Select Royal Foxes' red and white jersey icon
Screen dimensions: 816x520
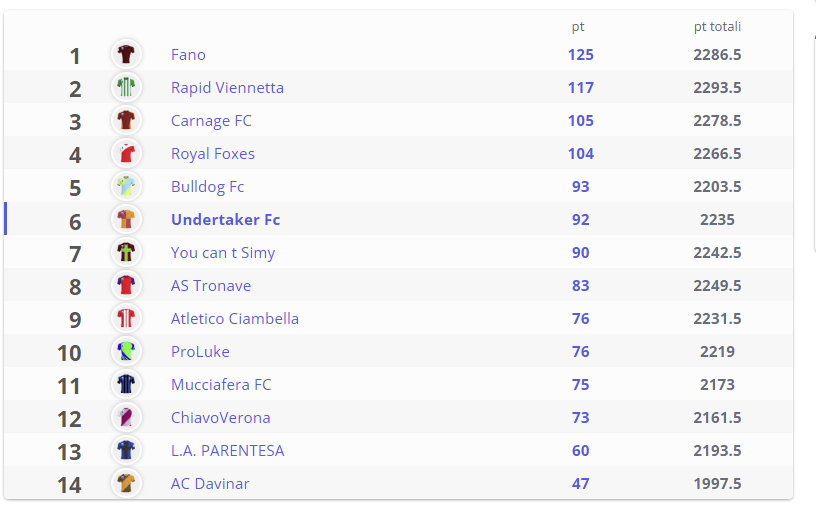[x=126, y=153]
